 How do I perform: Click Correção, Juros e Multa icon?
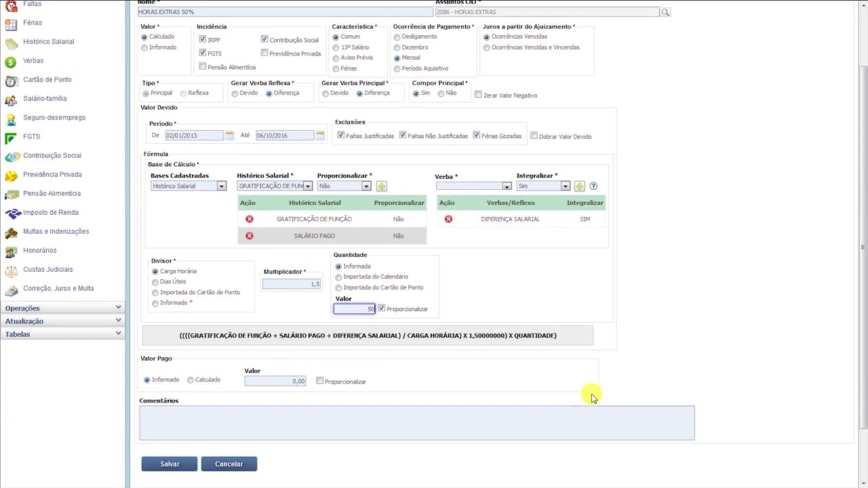[x=11, y=289]
